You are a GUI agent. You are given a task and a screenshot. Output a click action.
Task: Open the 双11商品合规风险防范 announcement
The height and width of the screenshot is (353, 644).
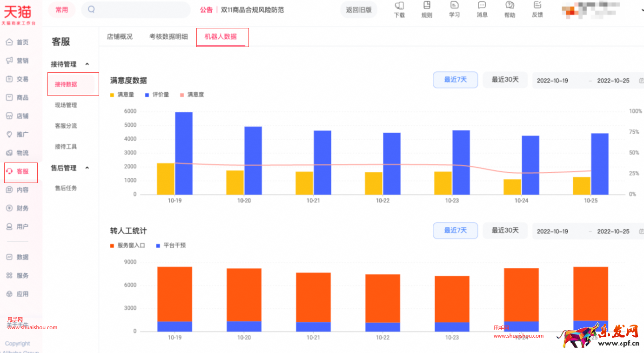point(252,10)
